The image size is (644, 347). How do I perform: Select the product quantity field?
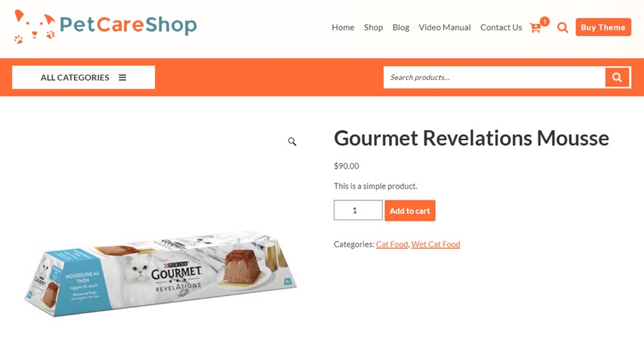tap(358, 210)
